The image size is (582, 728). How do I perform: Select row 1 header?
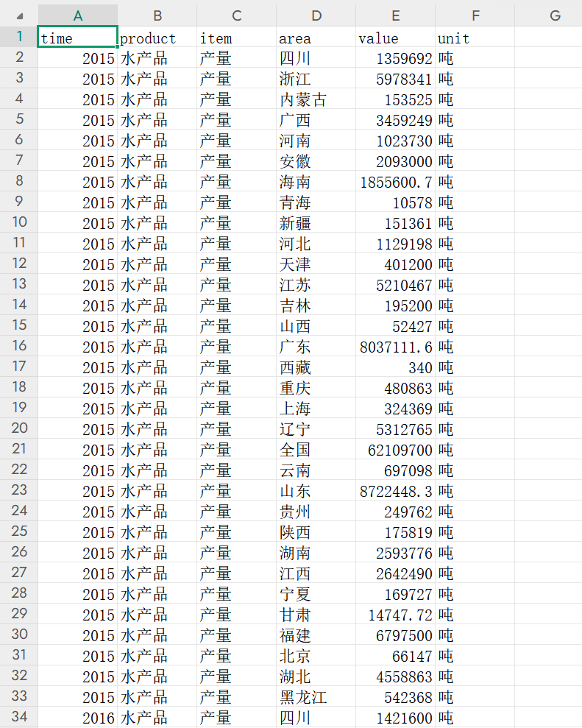19,37
